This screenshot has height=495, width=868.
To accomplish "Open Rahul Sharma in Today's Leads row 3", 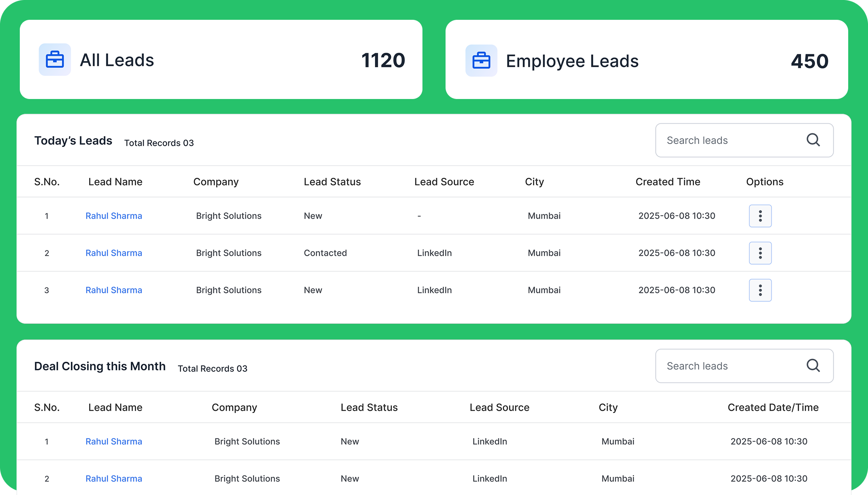I will point(114,290).
